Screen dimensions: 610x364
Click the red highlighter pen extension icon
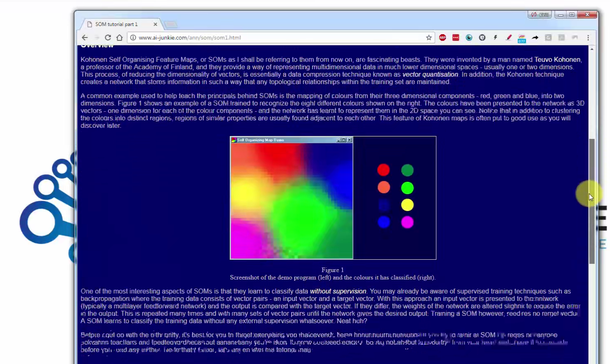[x=508, y=38]
